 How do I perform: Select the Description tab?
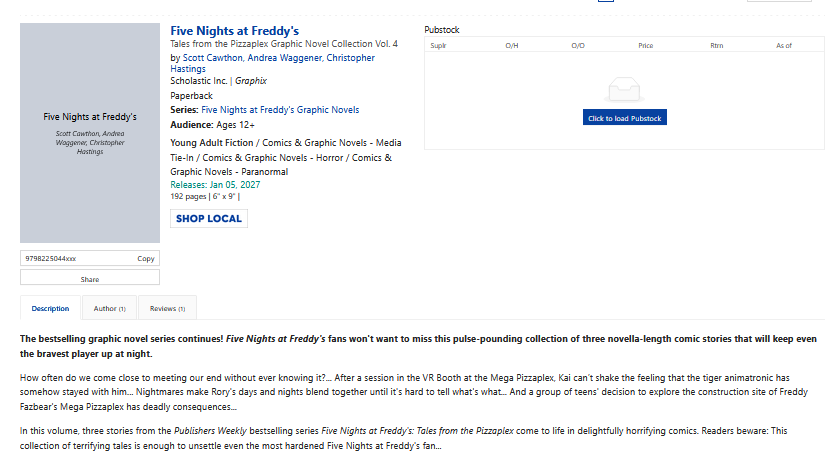tap(50, 309)
